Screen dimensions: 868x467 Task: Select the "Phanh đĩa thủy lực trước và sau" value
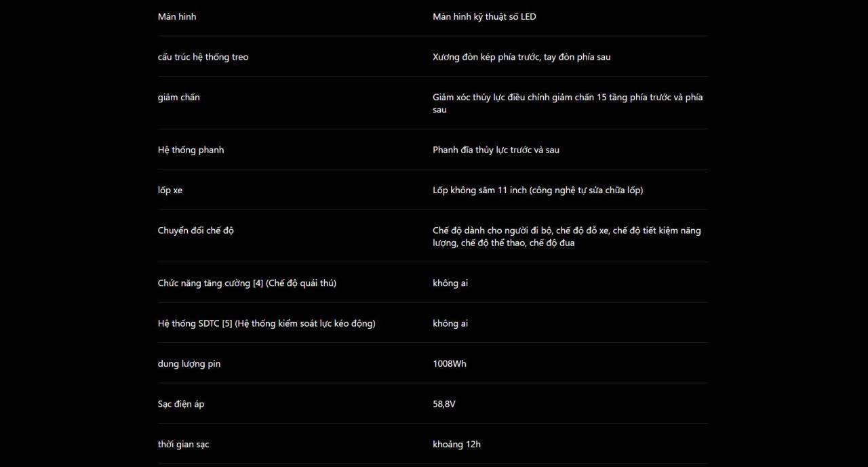click(496, 150)
